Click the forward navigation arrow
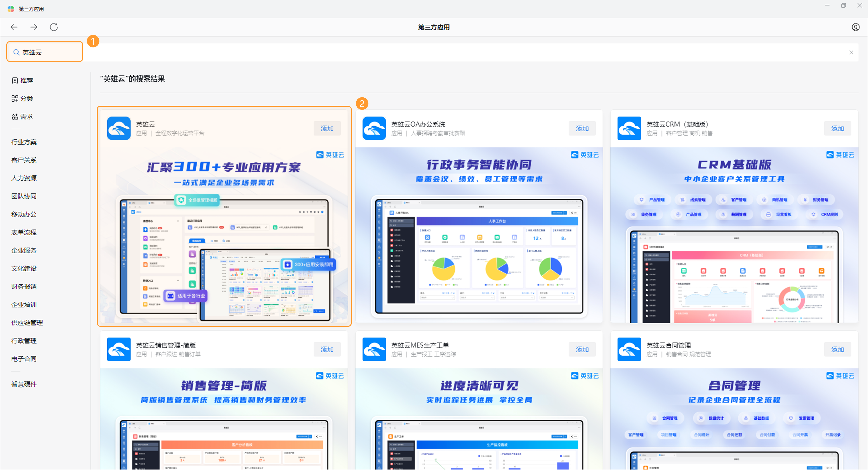This screenshot has width=868, height=470. (34, 27)
